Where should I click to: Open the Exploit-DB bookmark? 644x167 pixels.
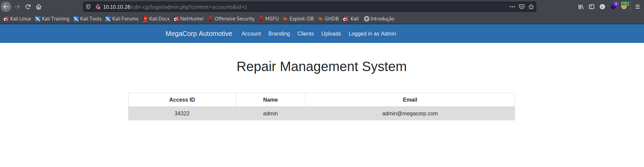298,19
